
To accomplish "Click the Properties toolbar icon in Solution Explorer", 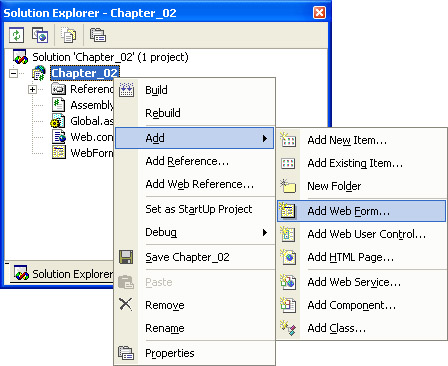I will (x=98, y=35).
